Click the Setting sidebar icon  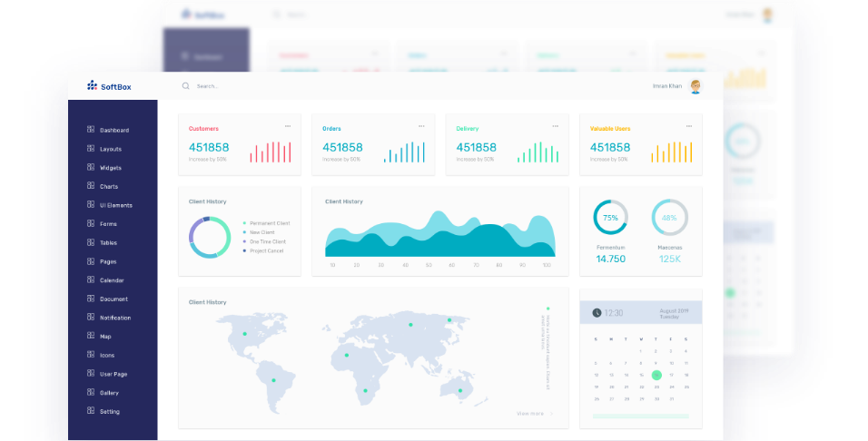click(91, 411)
